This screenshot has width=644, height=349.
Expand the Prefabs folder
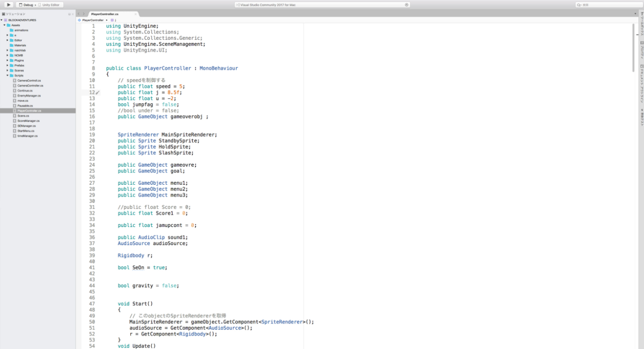pyautogui.click(x=8, y=65)
